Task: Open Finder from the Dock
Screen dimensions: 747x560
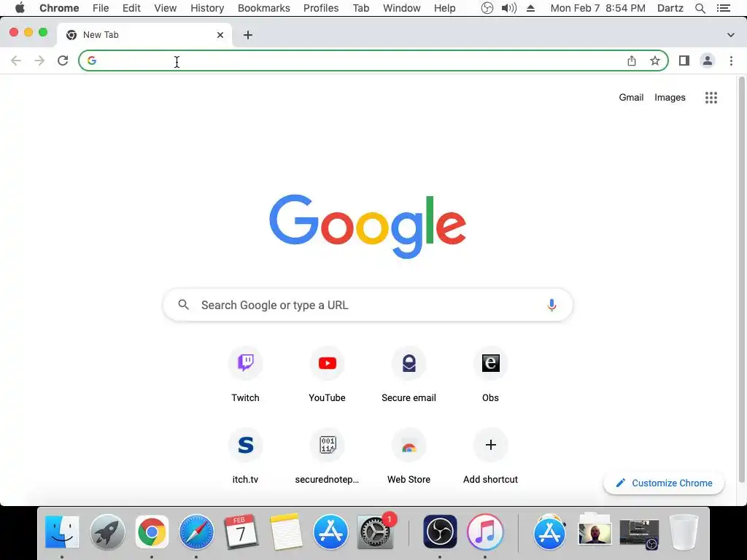Action: pyautogui.click(x=62, y=532)
